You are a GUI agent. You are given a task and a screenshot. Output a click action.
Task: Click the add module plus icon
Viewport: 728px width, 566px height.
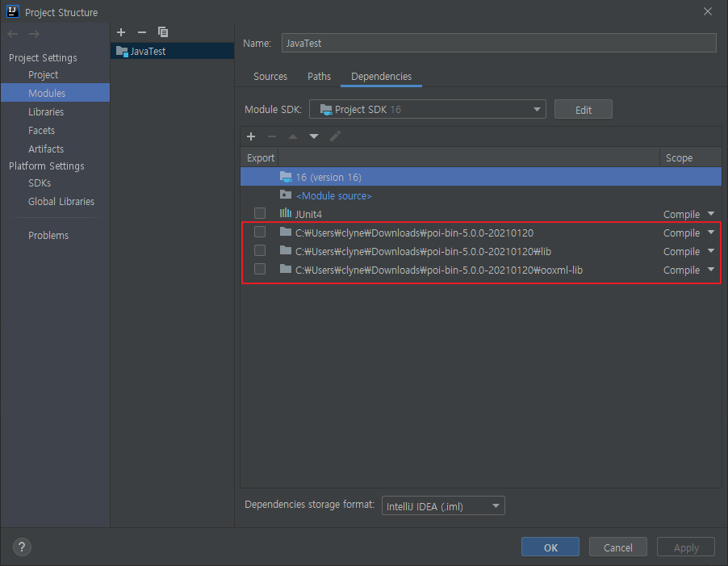coord(121,32)
